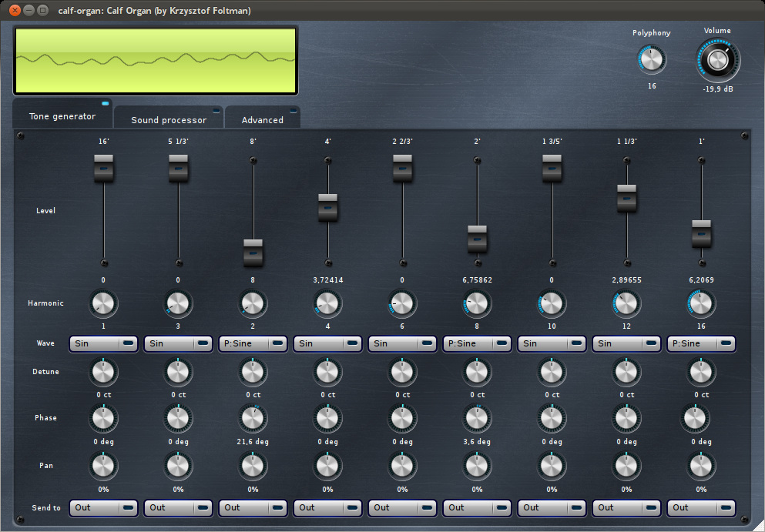Click the 8' Level fader handle
Image resolution: width=765 pixels, height=532 pixels.
253,253
